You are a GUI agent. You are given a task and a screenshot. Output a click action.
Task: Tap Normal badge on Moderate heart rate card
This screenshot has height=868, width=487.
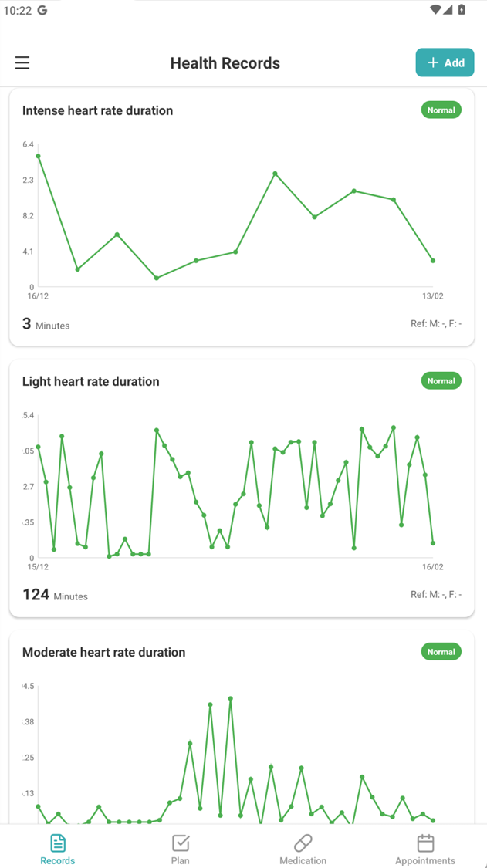tap(441, 651)
